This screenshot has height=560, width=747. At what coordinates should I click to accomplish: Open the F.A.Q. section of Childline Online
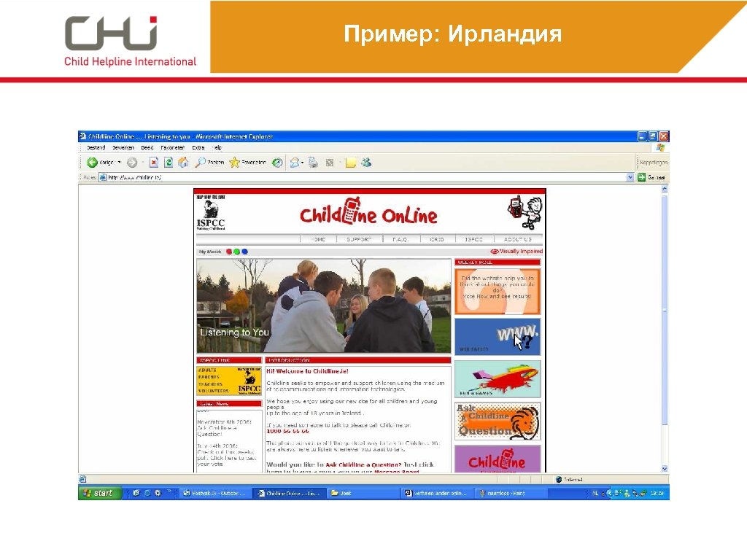click(402, 238)
